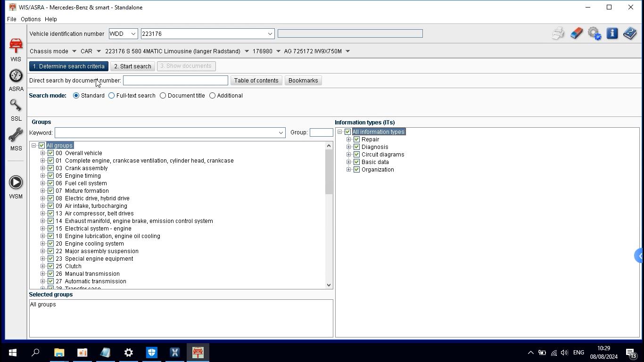The height and width of the screenshot is (362, 644).
Task: Toggle the 00 Overall vehicle checkbox
Action: [50, 153]
